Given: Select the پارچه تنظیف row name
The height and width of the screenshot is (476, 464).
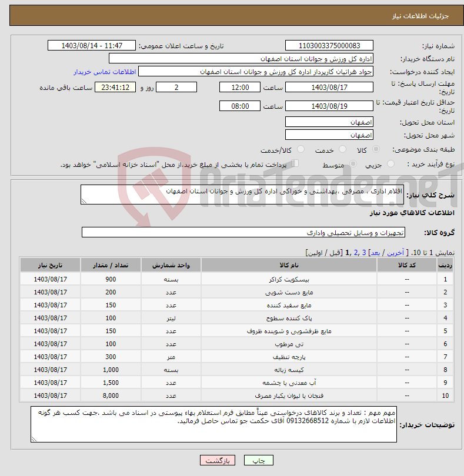Looking at the screenshot, I should [x=289, y=357].
